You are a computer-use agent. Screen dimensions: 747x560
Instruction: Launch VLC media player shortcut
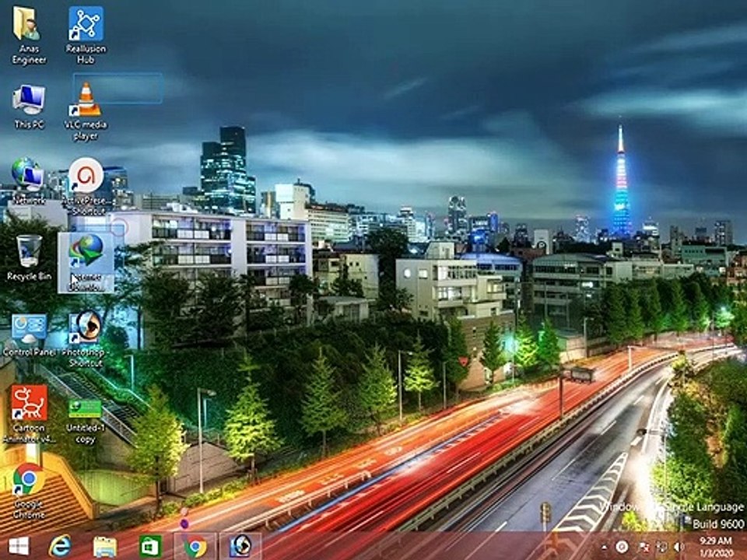click(86, 111)
